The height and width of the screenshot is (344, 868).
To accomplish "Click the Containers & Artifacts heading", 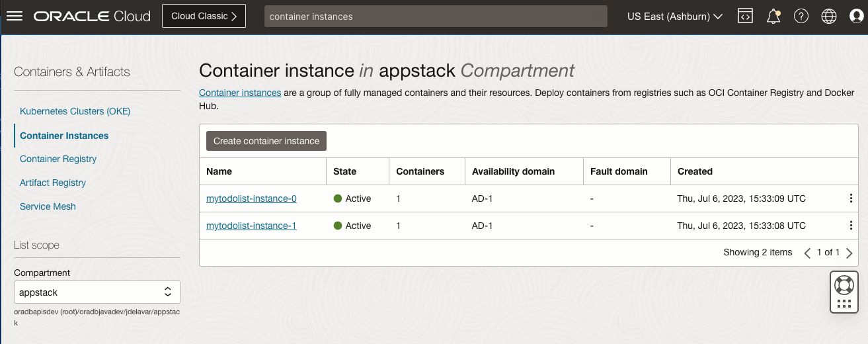I will 72,71.
